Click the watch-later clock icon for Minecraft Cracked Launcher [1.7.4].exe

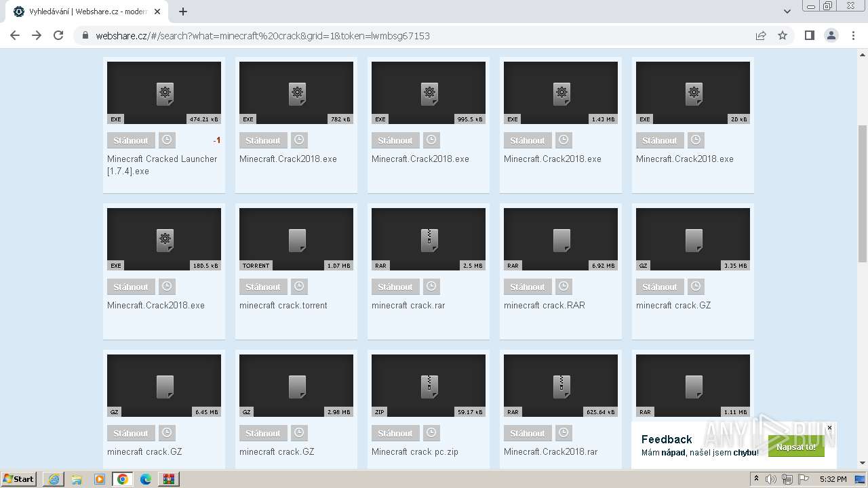tap(167, 140)
